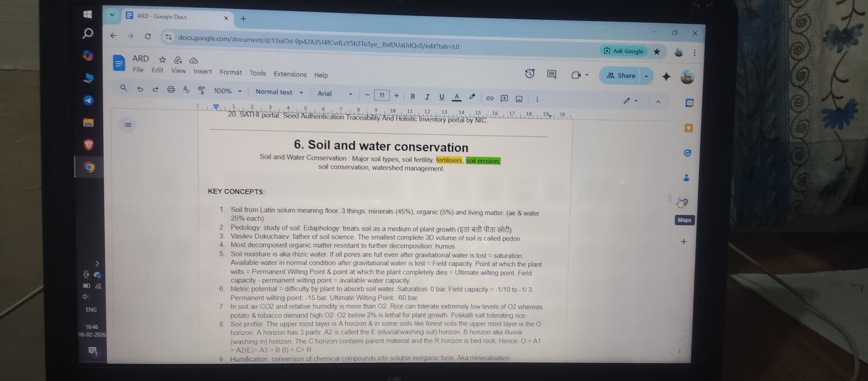This screenshot has width=868, height=381.
Task: Open Telegram from the taskbar
Action: [x=88, y=100]
